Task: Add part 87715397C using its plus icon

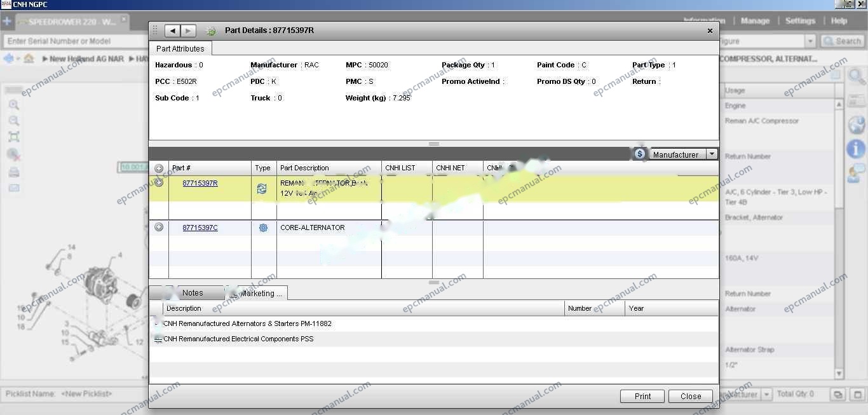Action: [159, 227]
